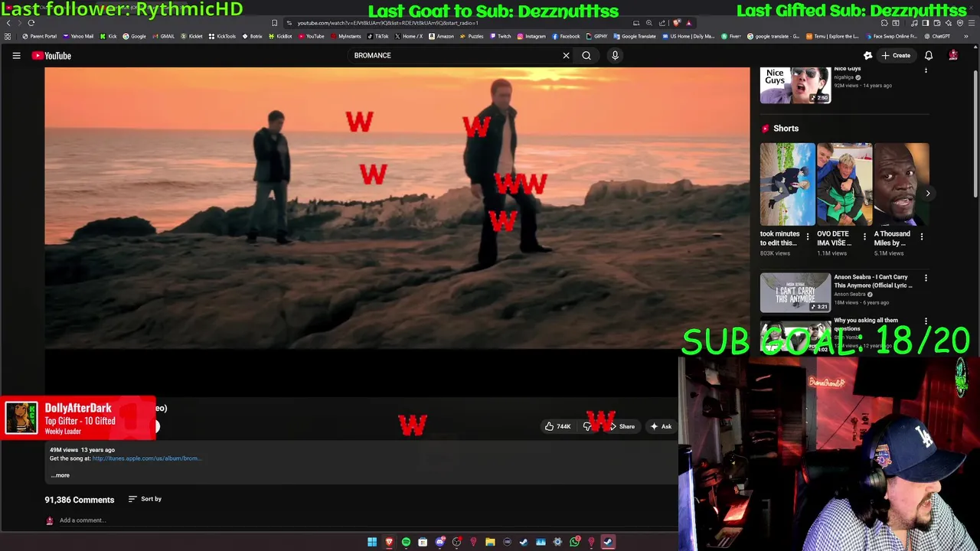Viewport: 980px width, 551px height.
Task: Go to the YouTube home logo
Action: [x=51, y=55]
